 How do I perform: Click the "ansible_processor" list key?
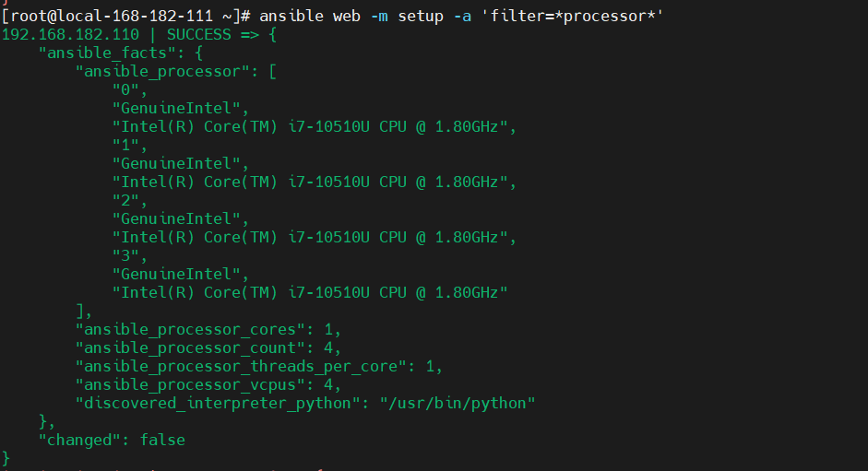coord(168,72)
